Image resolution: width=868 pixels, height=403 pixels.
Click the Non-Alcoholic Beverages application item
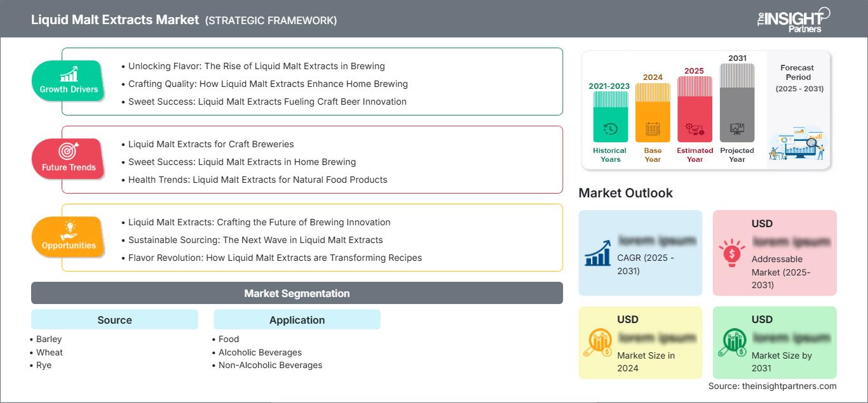click(x=270, y=366)
